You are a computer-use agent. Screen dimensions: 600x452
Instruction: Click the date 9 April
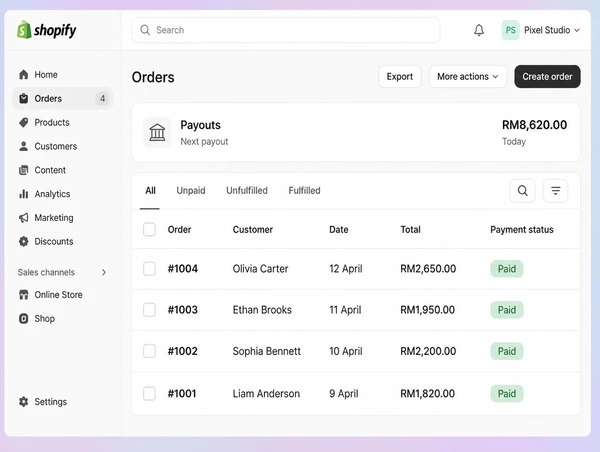click(344, 393)
